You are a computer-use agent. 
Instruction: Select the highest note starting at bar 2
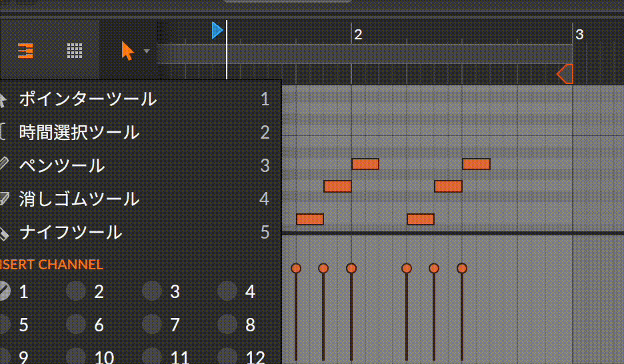coord(365,164)
